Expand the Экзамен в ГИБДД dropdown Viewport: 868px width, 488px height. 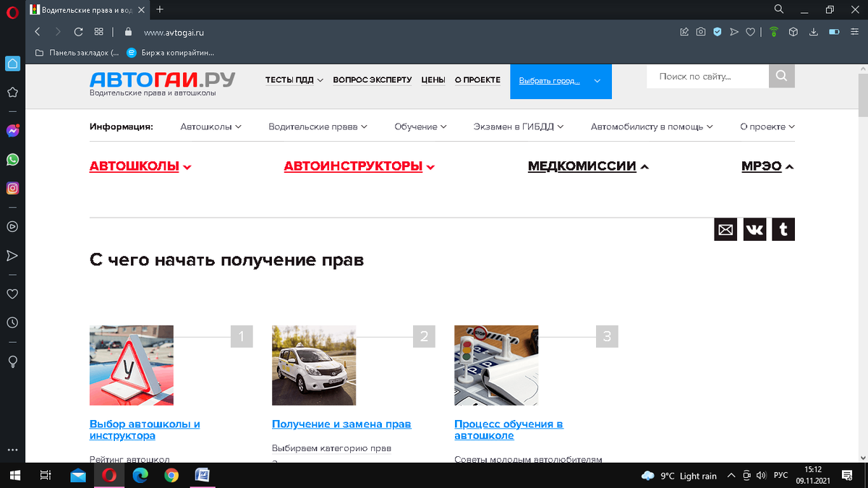tap(519, 127)
